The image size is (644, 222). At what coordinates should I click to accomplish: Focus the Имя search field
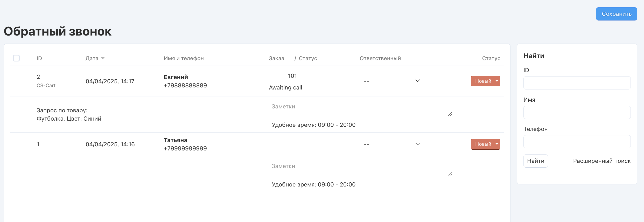coord(577,113)
